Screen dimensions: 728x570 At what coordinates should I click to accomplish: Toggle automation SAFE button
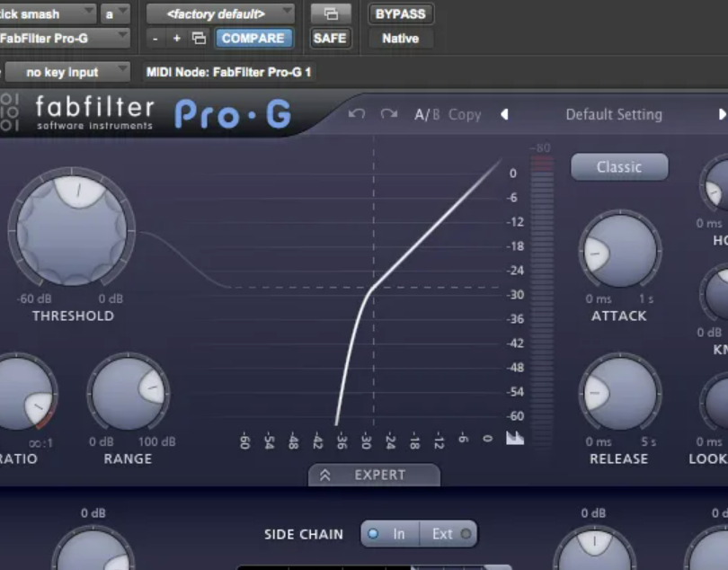(330, 38)
